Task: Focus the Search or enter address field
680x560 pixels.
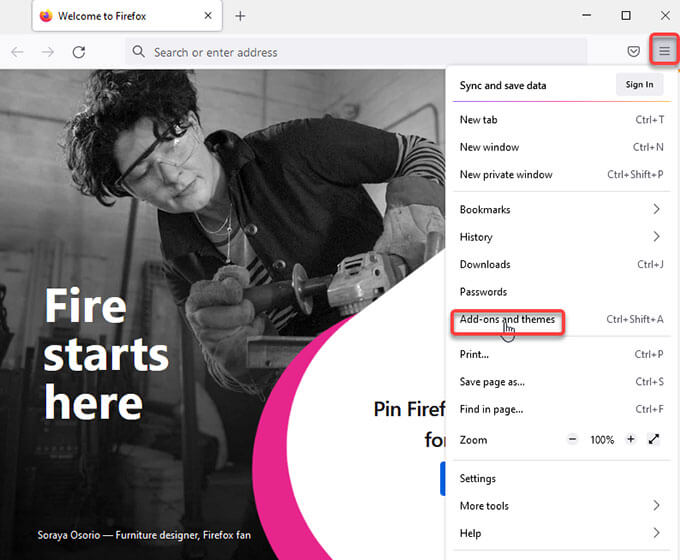Action: (x=356, y=52)
